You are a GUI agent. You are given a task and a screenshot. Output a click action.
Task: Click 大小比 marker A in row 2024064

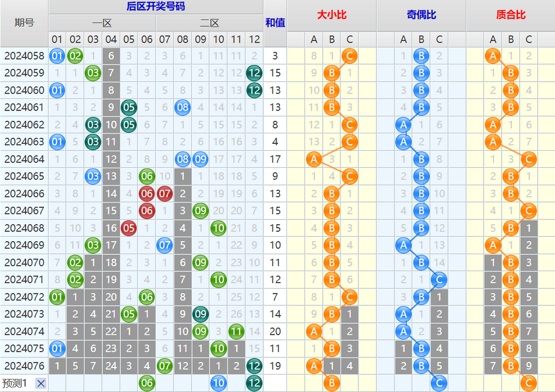coord(314,159)
